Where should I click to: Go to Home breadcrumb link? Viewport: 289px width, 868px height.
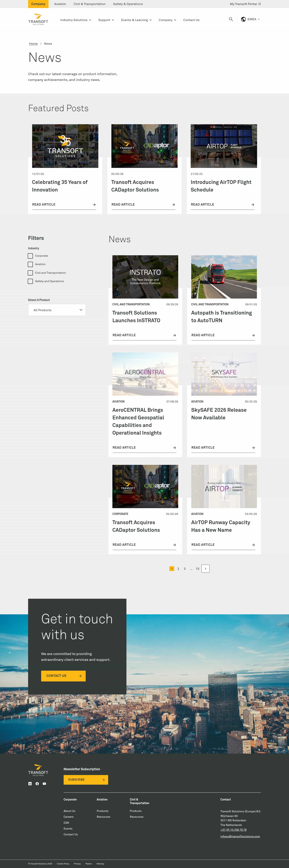tap(33, 43)
